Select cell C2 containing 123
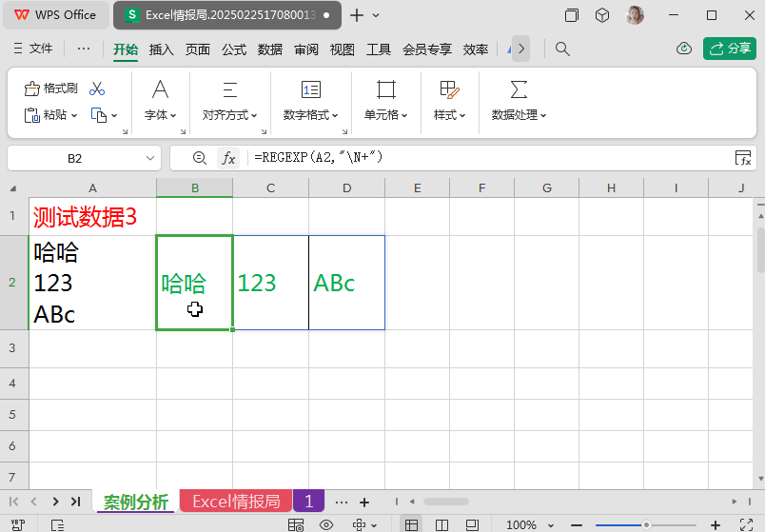The width and height of the screenshot is (765, 532). tap(270, 283)
